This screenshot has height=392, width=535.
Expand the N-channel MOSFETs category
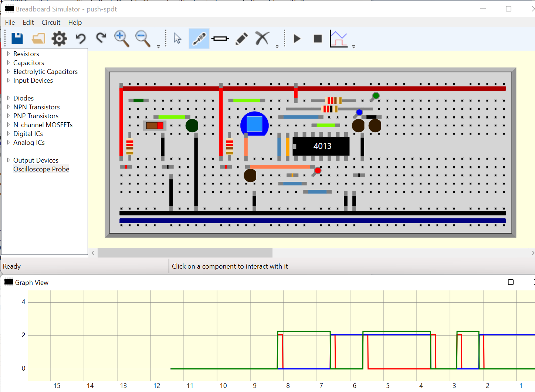(x=8, y=125)
